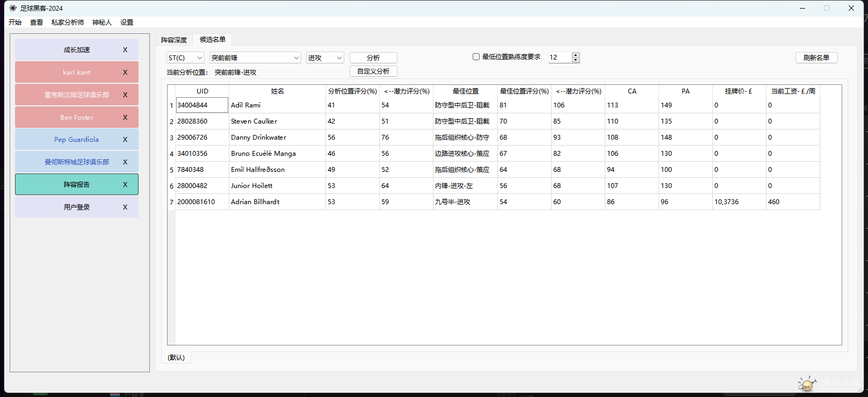Screen dimensions: 868x397
Task: Click the 分析 button
Action: pos(373,58)
